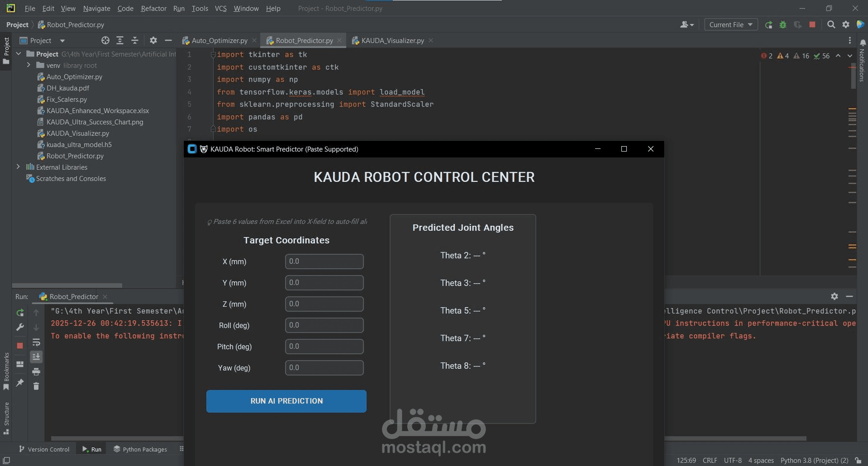Hide the Run panel with minus icon

tap(849, 296)
